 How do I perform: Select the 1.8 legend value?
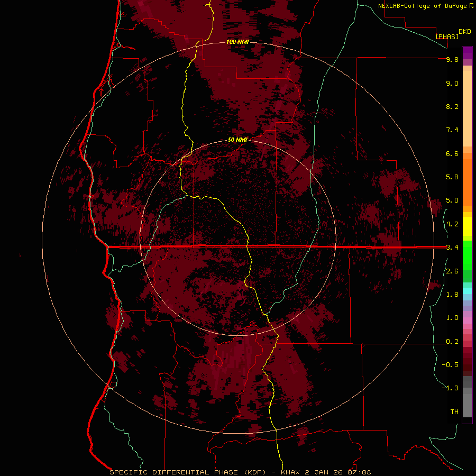[452, 295]
